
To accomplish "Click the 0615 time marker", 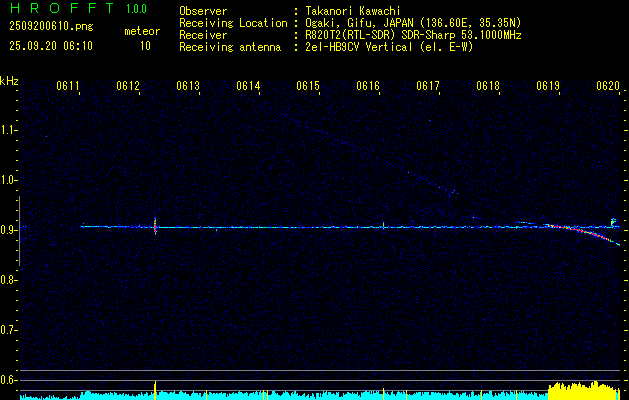I will click(x=308, y=85).
